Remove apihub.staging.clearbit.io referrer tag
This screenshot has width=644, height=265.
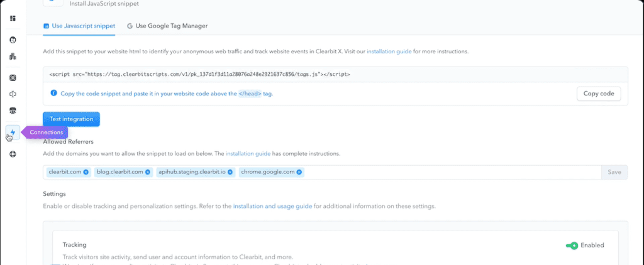pyautogui.click(x=230, y=172)
